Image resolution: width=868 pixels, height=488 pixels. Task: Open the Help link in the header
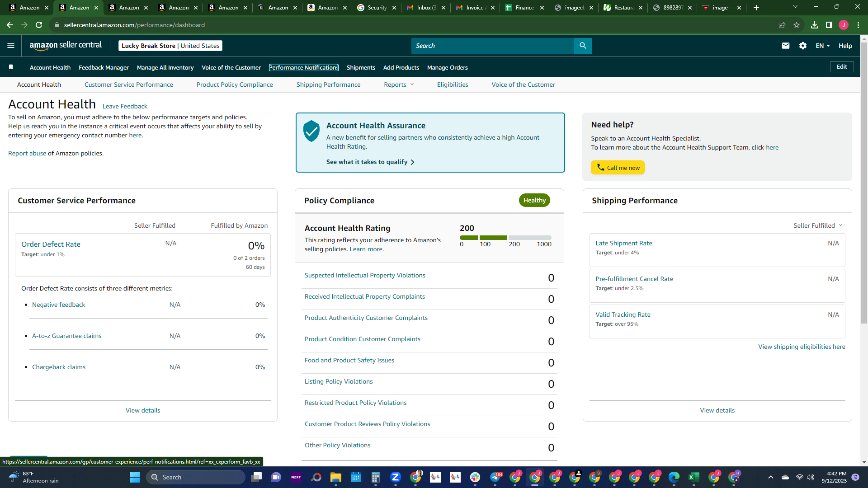click(845, 46)
